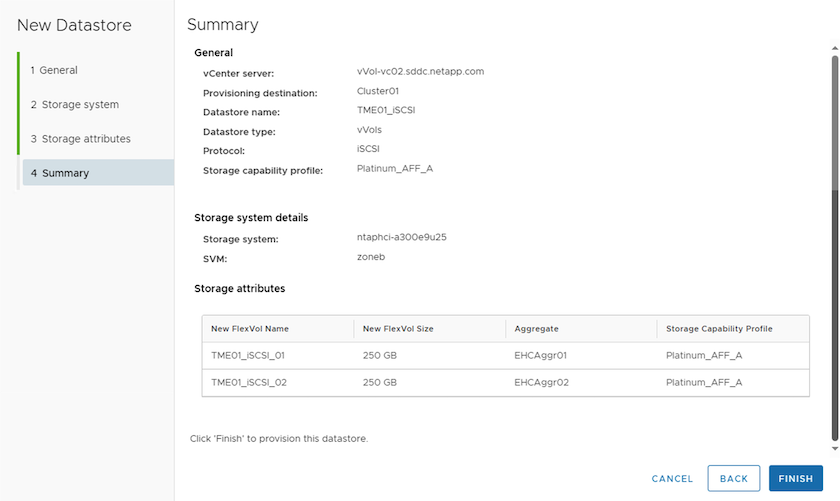Click the ntaphci-a300e9u25 storage system value

pyautogui.click(x=401, y=238)
